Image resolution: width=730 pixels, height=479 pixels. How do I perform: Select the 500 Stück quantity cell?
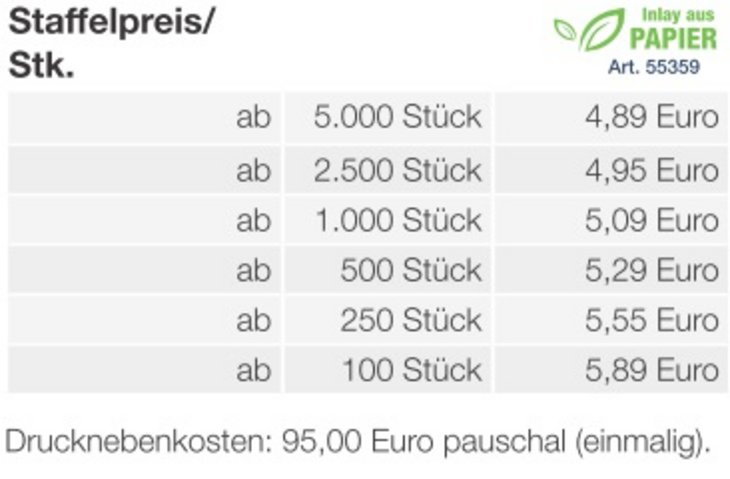click(x=388, y=270)
